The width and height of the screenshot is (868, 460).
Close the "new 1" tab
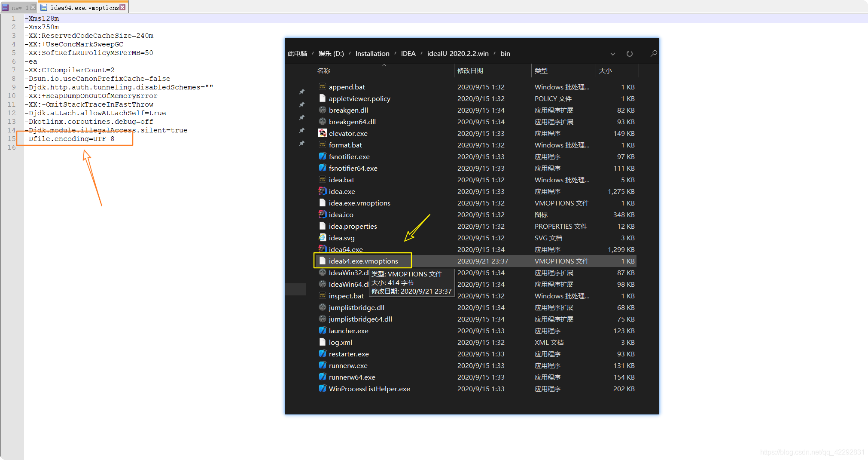click(33, 7)
